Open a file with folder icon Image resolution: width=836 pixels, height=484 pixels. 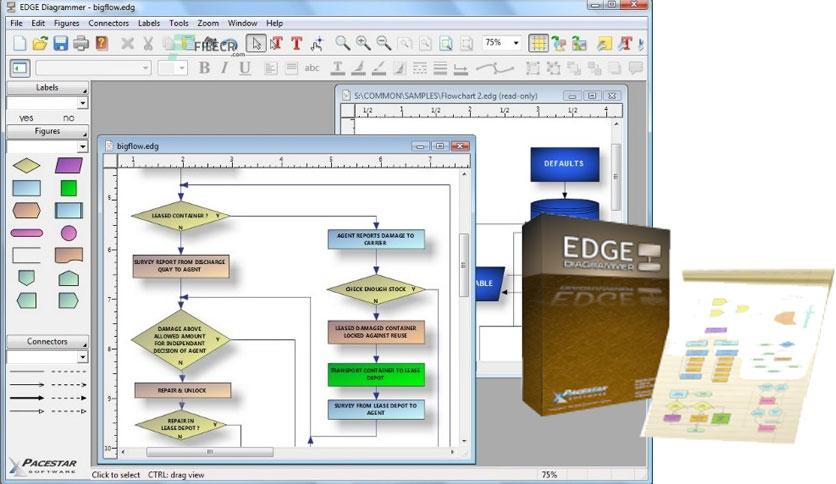[40, 43]
